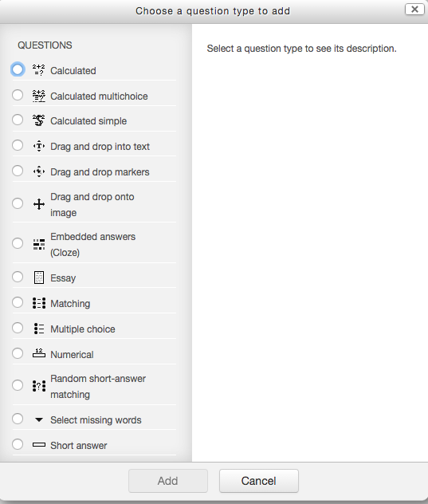The height and width of the screenshot is (504, 428).
Task: Click the Numerical question icon
Action: point(39,353)
